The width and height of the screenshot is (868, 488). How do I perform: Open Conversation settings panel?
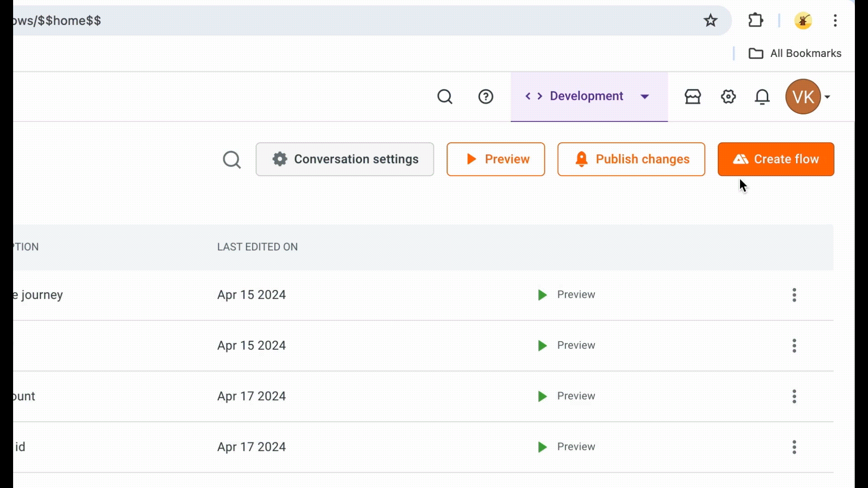(345, 159)
